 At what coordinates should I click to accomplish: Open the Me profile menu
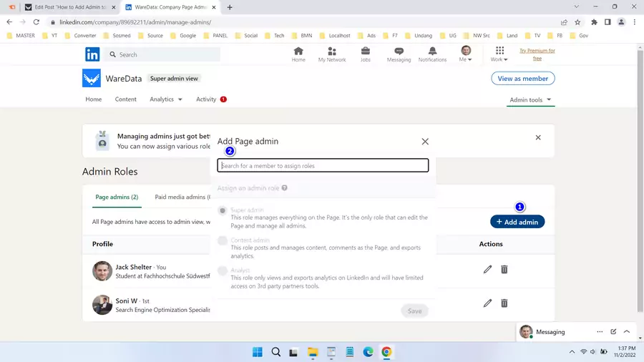pyautogui.click(x=465, y=54)
